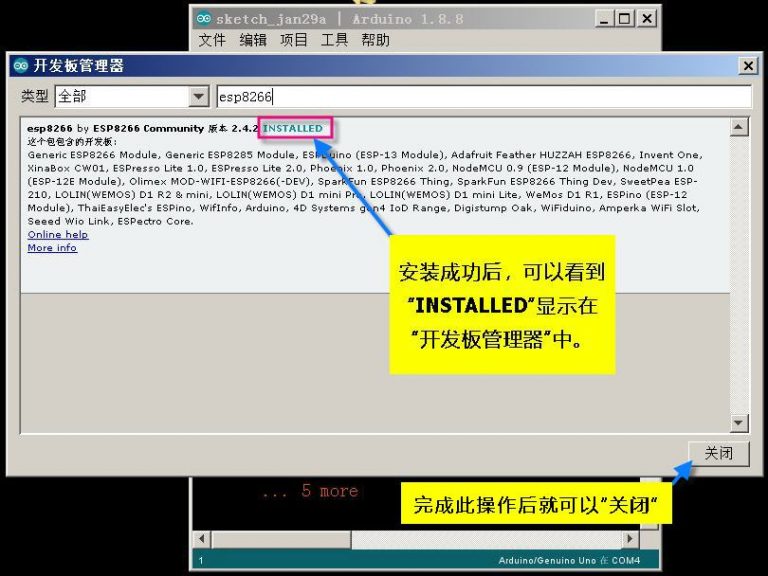Image resolution: width=768 pixels, height=576 pixels.
Task: Expand the 类型 dropdown showing 全部
Action: [199, 97]
